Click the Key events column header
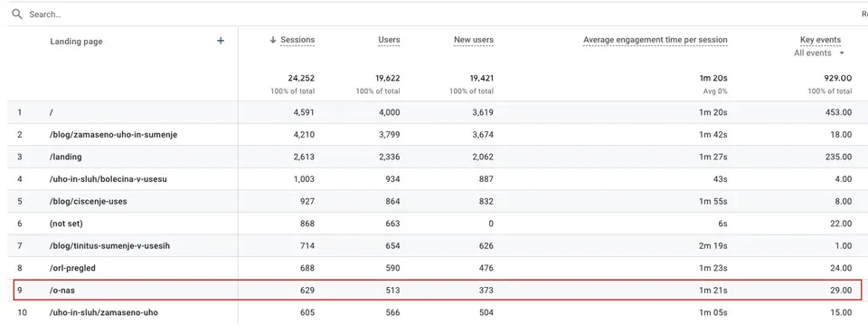The height and width of the screenshot is (335, 868). [x=820, y=40]
